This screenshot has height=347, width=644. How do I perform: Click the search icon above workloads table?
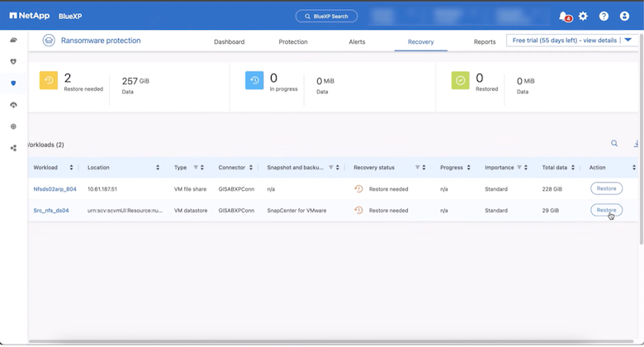point(614,144)
